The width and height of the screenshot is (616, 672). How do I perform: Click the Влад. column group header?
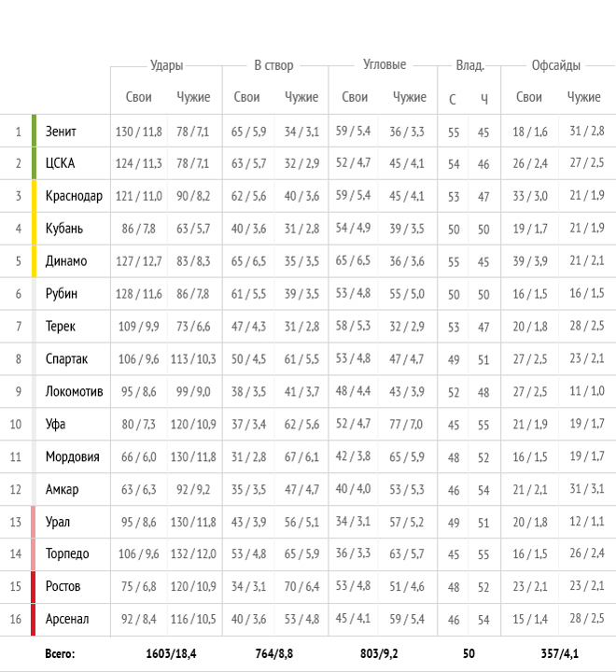(469, 65)
